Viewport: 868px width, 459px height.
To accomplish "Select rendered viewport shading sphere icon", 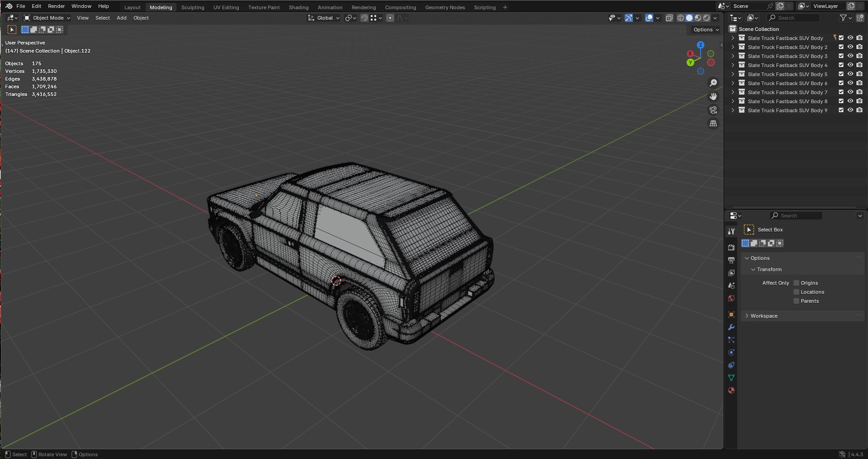I will coord(707,18).
